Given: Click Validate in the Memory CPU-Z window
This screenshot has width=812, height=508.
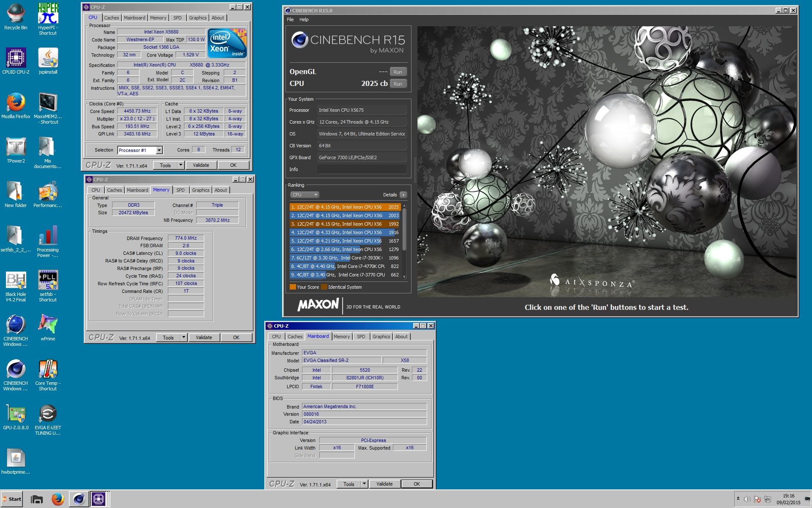Looking at the screenshot, I should coord(204,337).
